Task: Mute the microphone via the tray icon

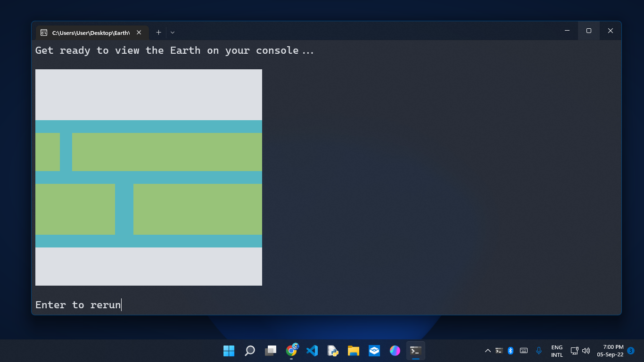Action: coord(538,351)
